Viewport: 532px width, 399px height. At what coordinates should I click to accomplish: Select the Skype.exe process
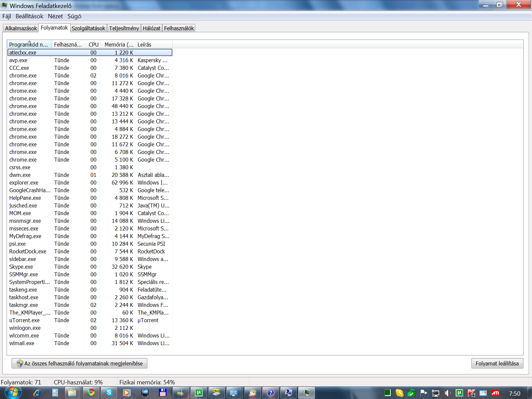[x=90, y=267]
